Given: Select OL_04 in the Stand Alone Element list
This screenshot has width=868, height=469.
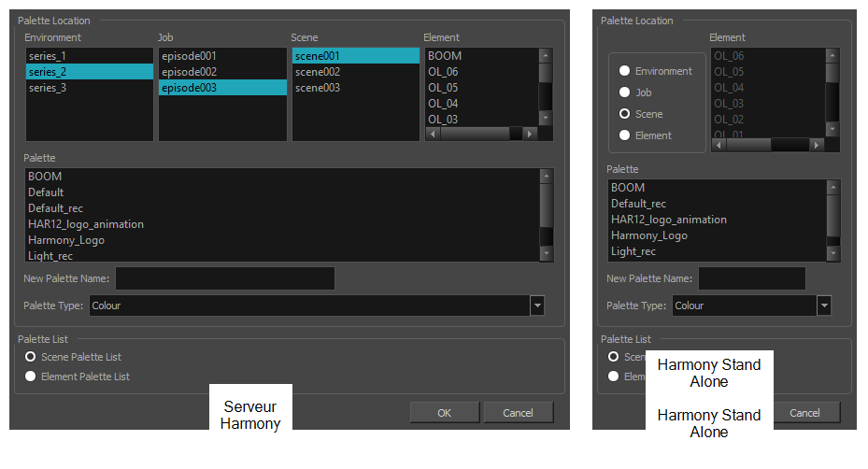Looking at the screenshot, I should [768, 88].
